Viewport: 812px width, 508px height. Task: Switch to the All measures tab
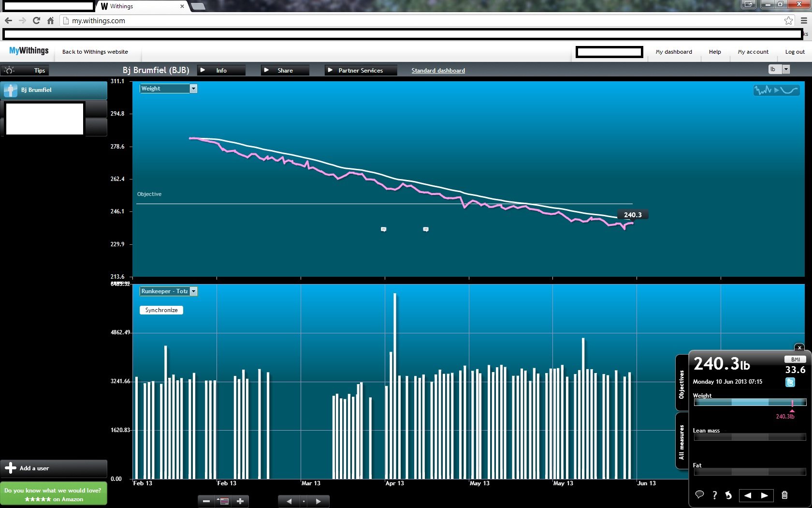point(681,441)
